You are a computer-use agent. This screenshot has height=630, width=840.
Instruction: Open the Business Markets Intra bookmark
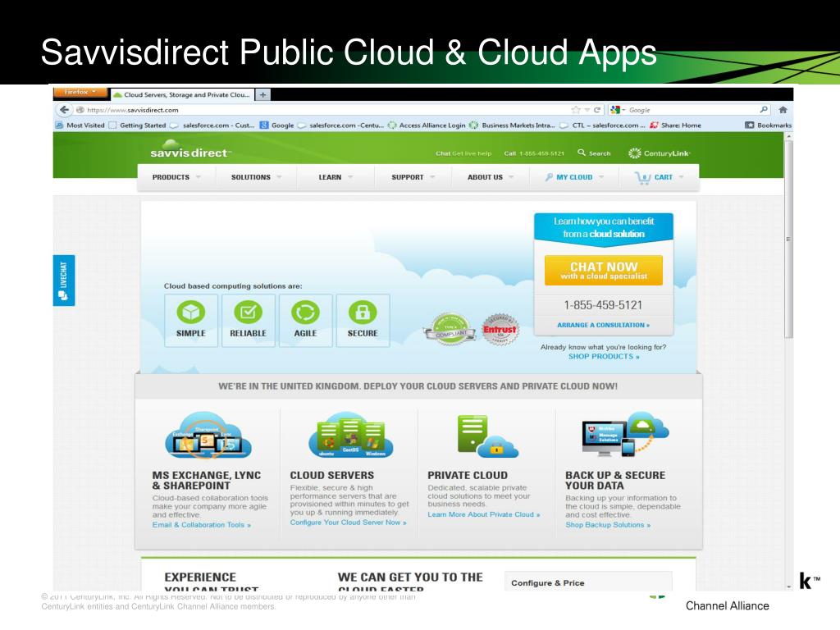pyautogui.click(x=512, y=126)
